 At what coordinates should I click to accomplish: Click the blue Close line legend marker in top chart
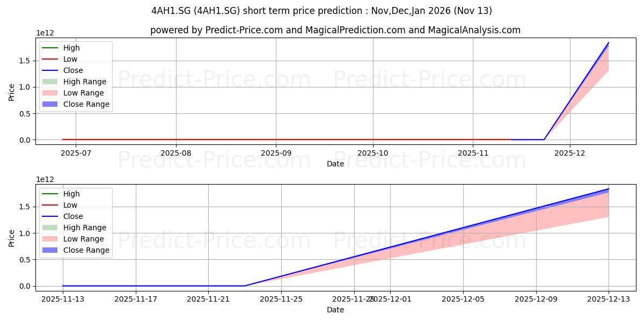point(51,70)
